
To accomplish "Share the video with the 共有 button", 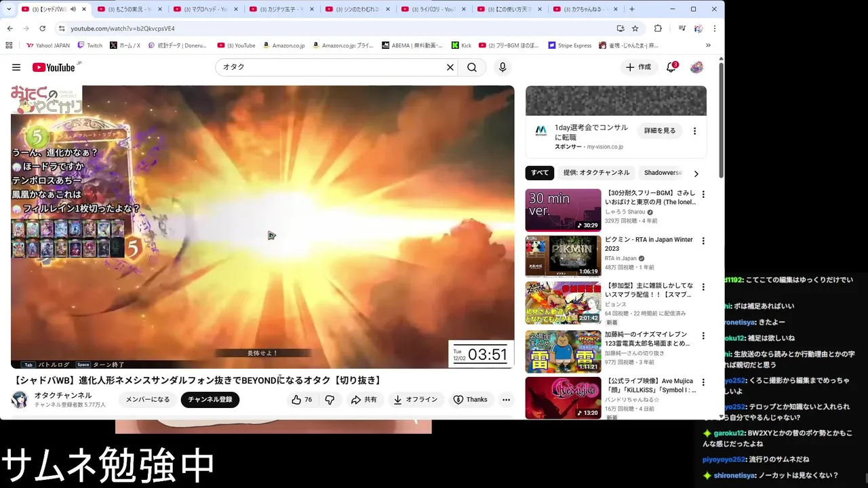I will pyautogui.click(x=364, y=400).
